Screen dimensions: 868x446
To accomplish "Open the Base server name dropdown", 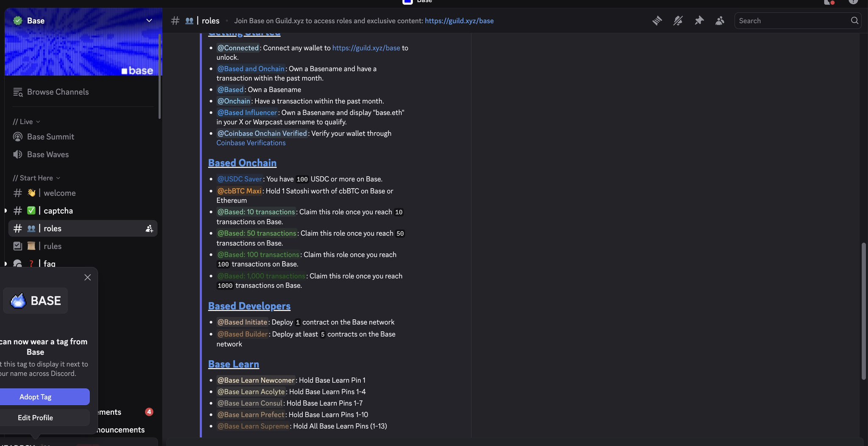I will click(149, 20).
